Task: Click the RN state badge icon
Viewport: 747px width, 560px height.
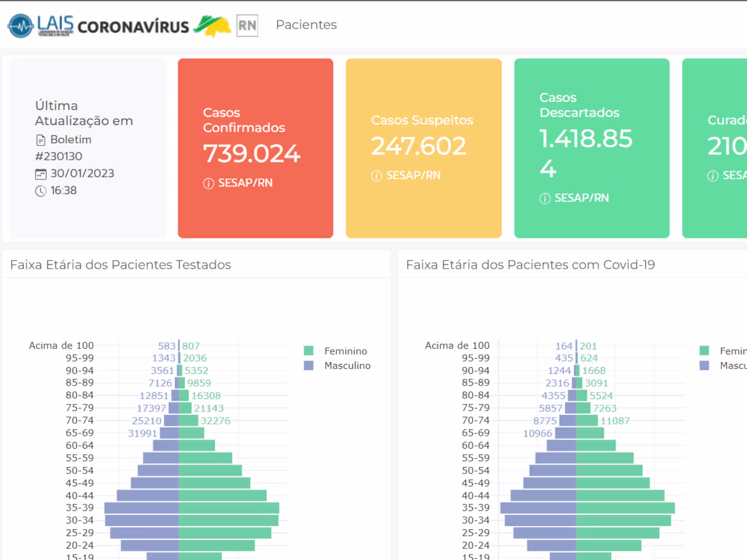Action: coord(247,25)
